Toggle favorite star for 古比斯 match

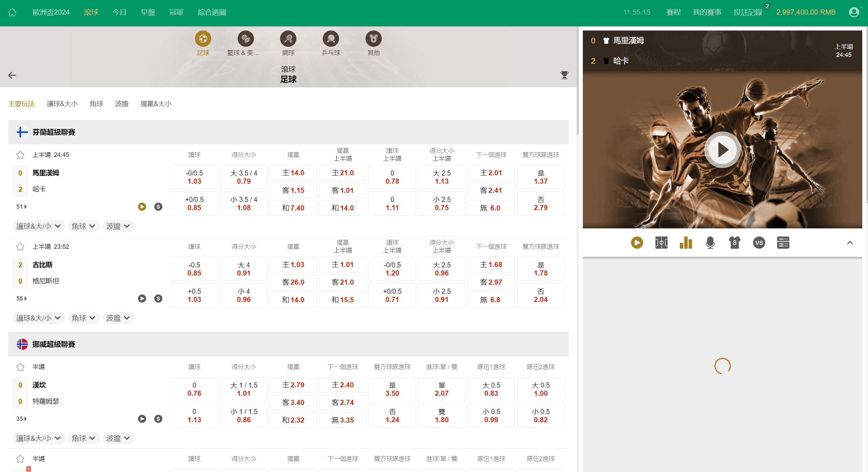point(20,247)
